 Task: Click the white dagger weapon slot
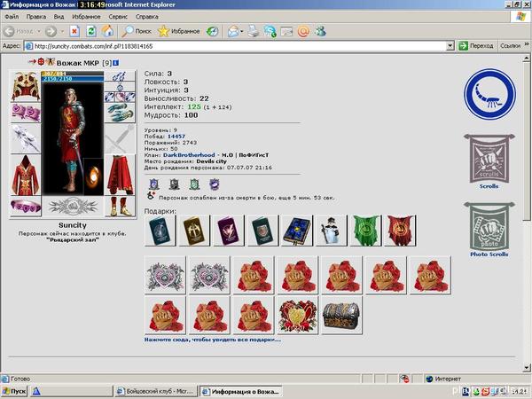[26, 138]
